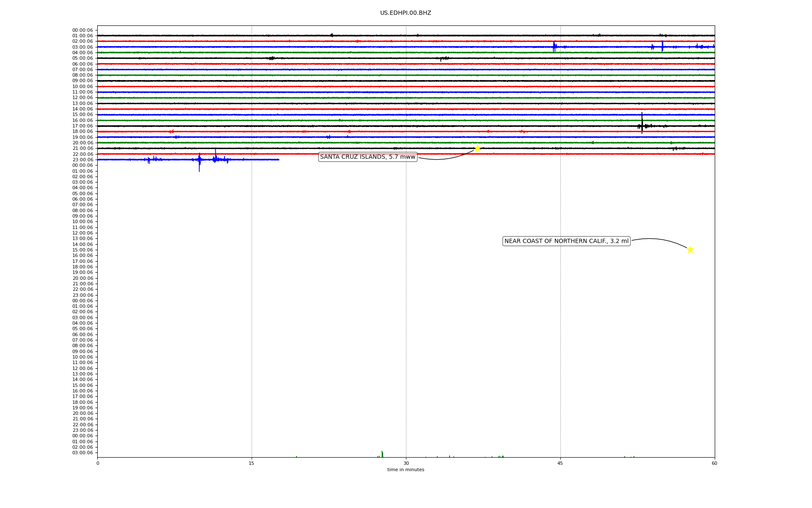Click the curved arrow line from Santa Cruz label

tap(444, 158)
